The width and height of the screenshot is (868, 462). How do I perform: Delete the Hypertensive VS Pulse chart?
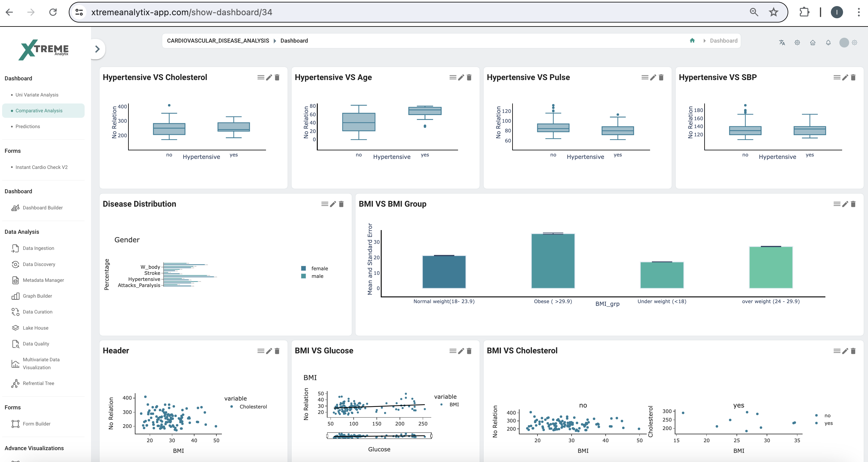[x=661, y=78]
